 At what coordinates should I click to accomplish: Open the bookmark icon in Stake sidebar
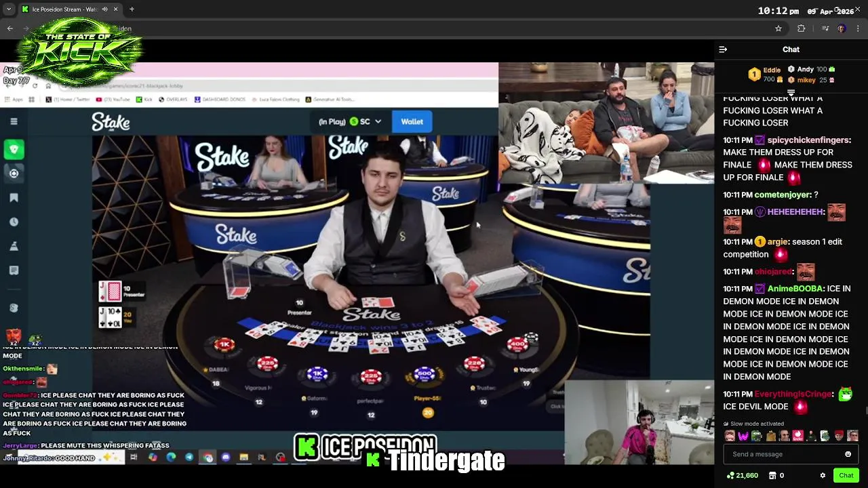pyautogui.click(x=14, y=198)
